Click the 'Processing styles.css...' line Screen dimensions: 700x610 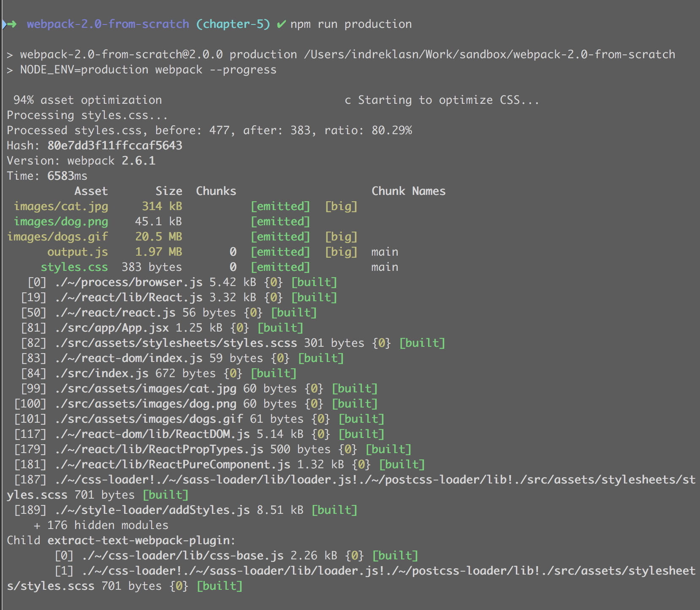87,115
